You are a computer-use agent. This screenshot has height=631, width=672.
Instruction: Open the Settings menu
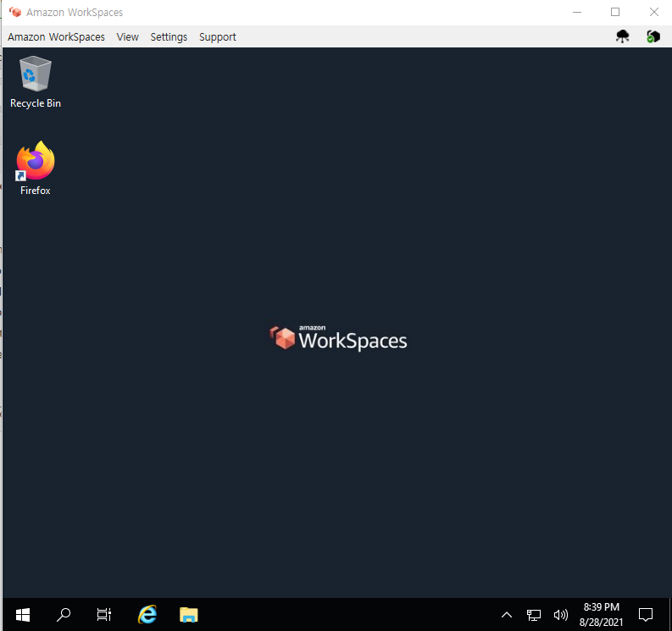[169, 36]
